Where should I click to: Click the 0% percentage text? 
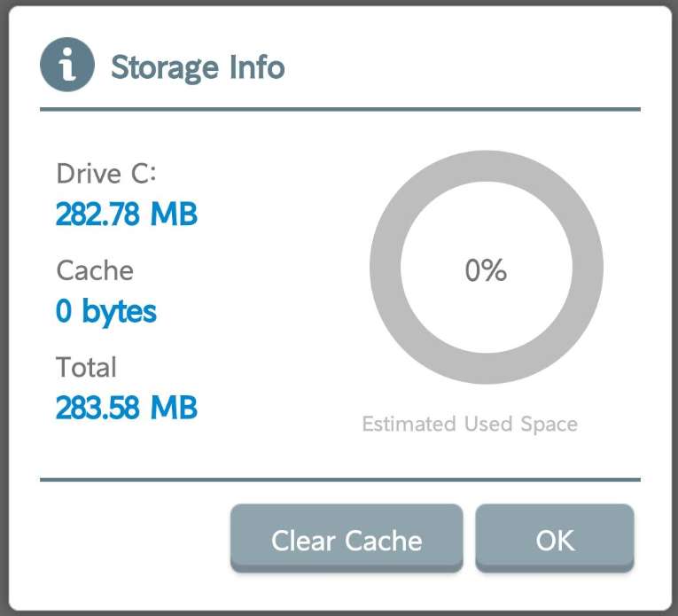[x=486, y=270]
